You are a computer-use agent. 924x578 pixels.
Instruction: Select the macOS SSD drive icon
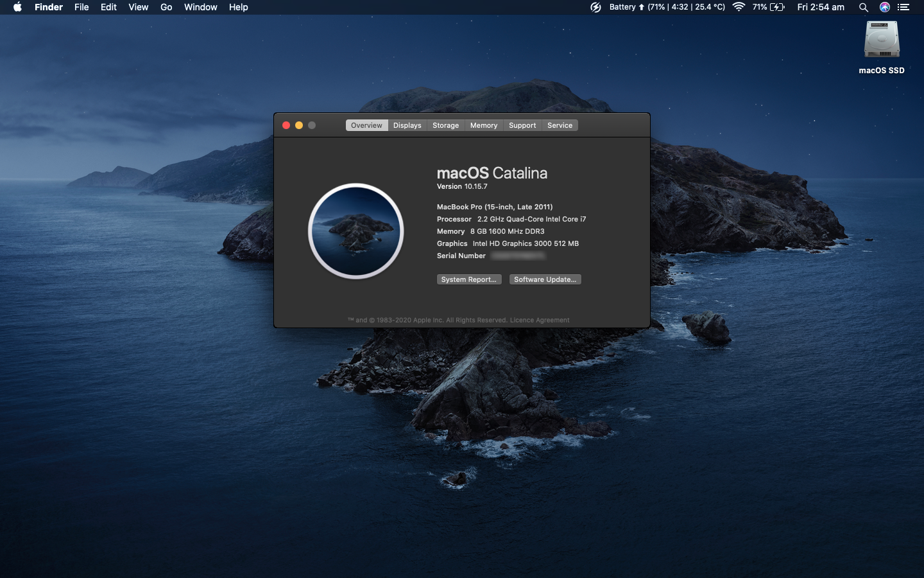click(882, 40)
